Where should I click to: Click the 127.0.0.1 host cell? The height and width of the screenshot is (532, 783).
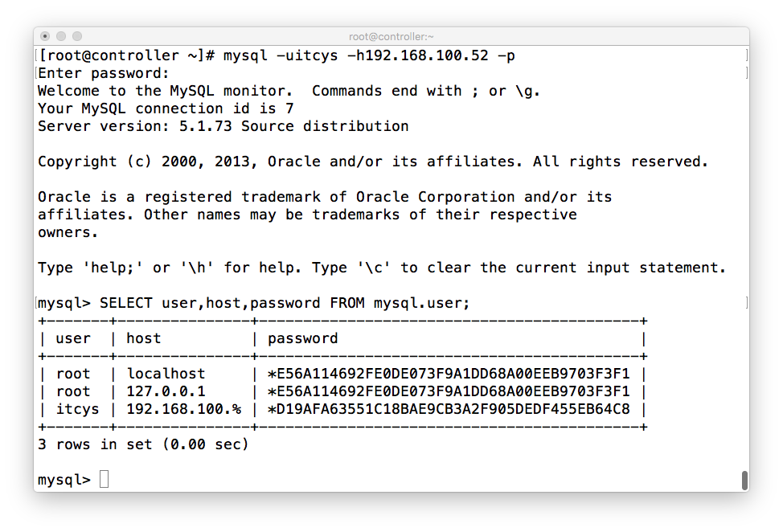click(x=166, y=391)
